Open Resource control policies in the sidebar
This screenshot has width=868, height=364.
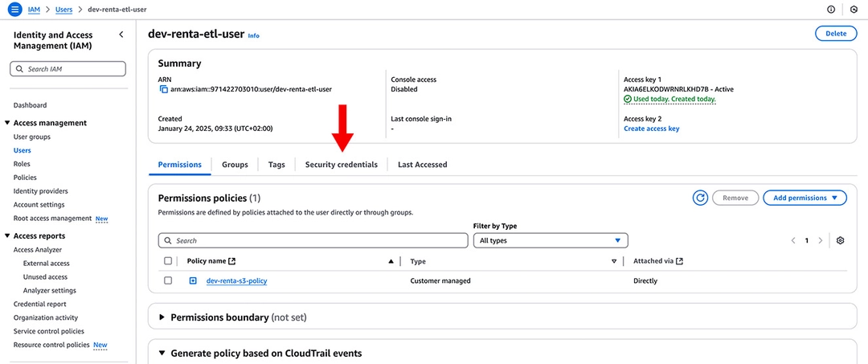pyautogui.click(x=51, y=345)
